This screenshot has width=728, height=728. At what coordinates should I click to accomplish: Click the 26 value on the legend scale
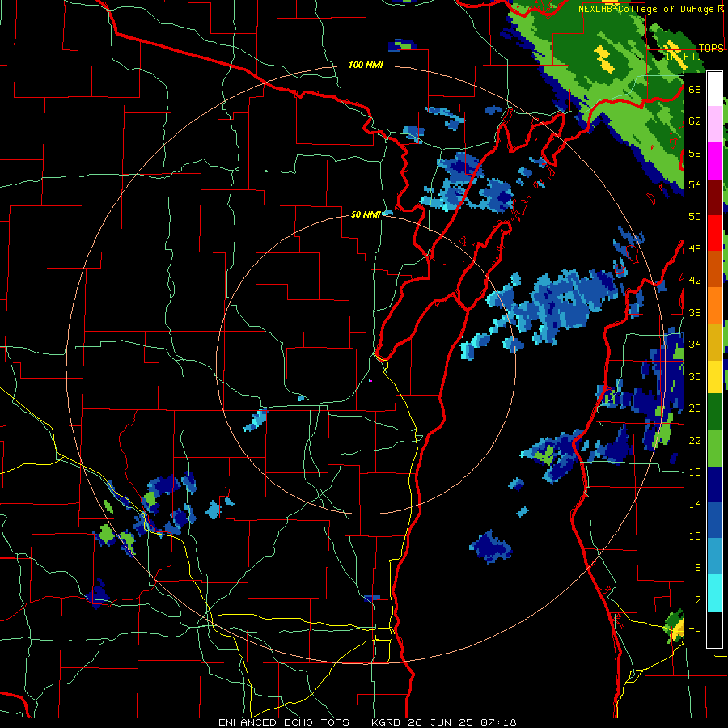(x=695, y=408)
